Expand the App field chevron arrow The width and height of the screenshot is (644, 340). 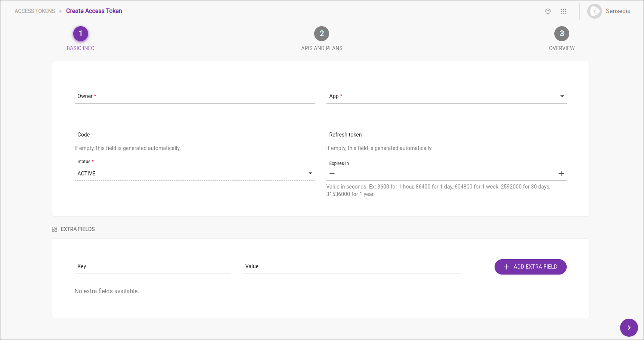pyautogui.click(x=562, y=96)
